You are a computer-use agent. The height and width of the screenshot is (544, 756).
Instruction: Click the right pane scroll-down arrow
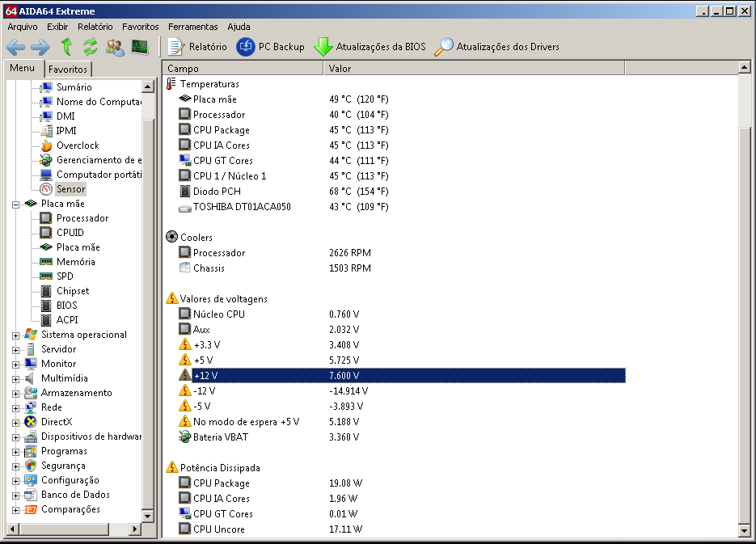point(744,531)
